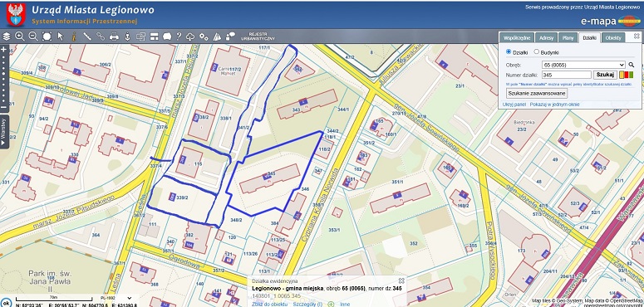The height and width of the screenshot is (307, 644).
Task: Click the panel layout icon in toolbar
Action: point(154,37)
